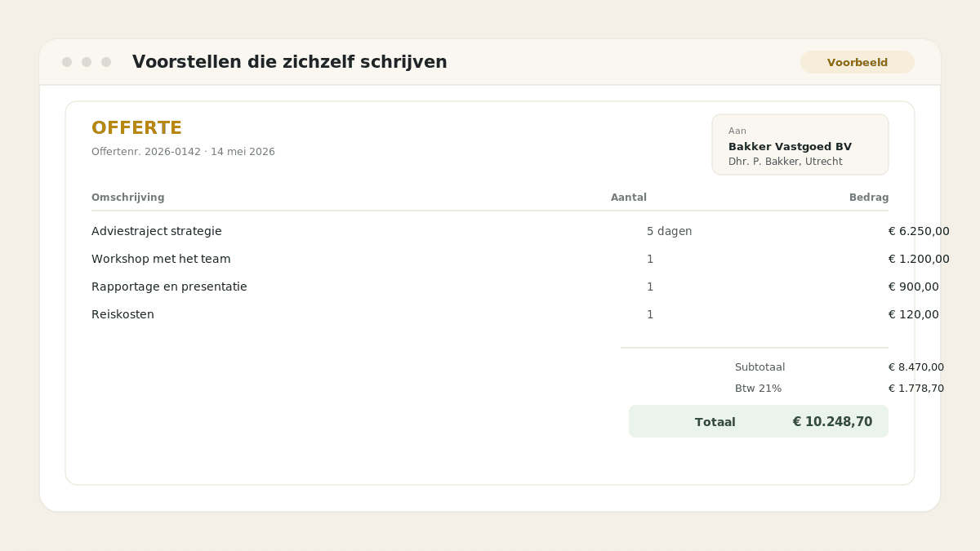This screenshot has height=551, width=980.
Task: Click the Omschrijving column header
Action: tap(127, 198)
